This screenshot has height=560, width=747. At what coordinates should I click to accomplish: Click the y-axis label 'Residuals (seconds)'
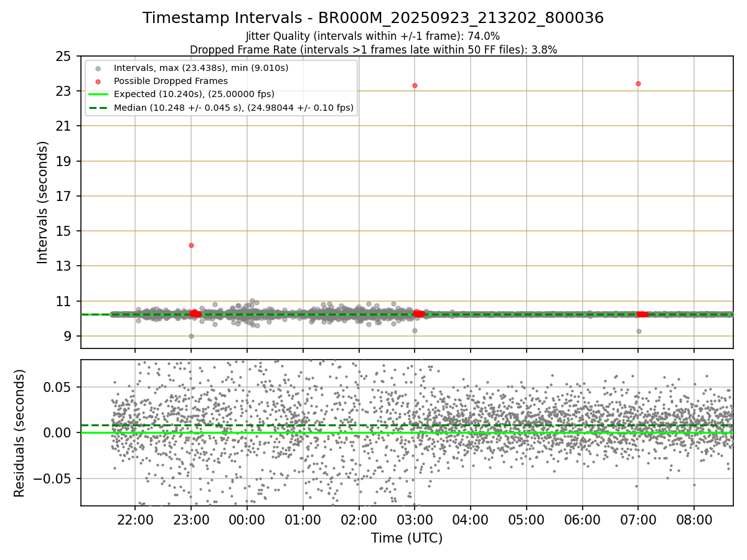pos(19,433)
